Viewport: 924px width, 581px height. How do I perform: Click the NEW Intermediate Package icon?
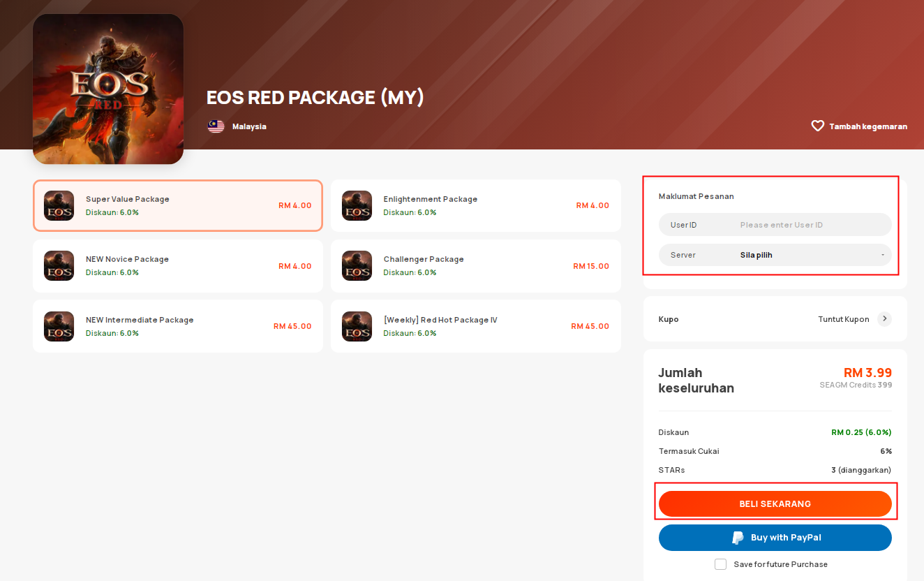(x=59, y=326)
